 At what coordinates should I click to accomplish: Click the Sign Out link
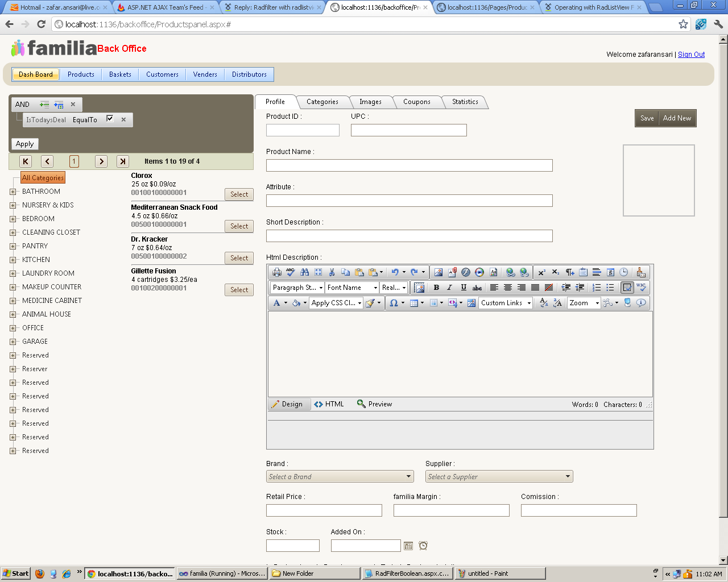click(x=691, y=55)
